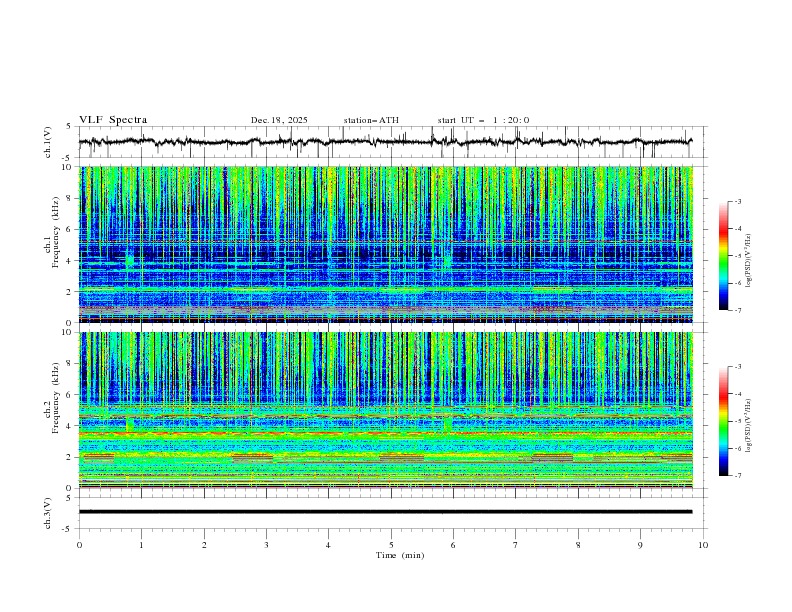Click the ch.1(V) waveform trace panel

[x=391, y=142]
